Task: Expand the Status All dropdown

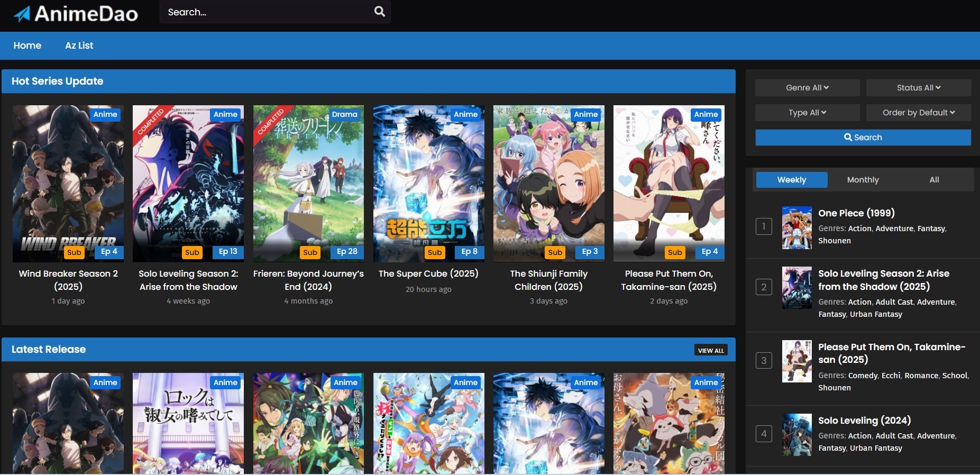Action: click(x=919, y=88)
